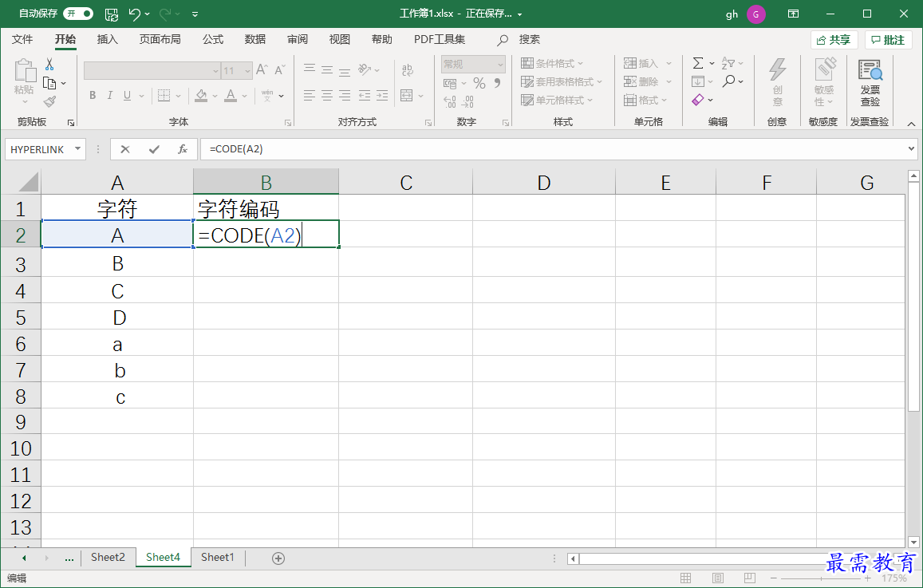923x588 pixels.
Task: Toggle Bold formatting button
Action: pos(93,96)
